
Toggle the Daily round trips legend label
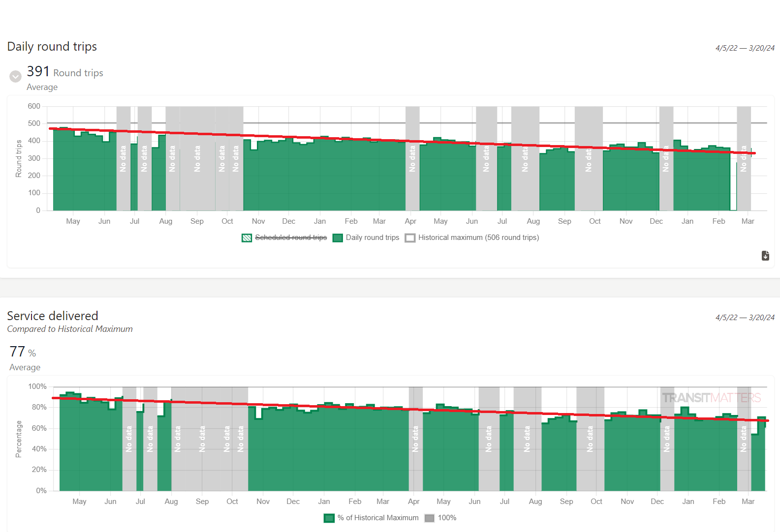[x=372, y=237]
